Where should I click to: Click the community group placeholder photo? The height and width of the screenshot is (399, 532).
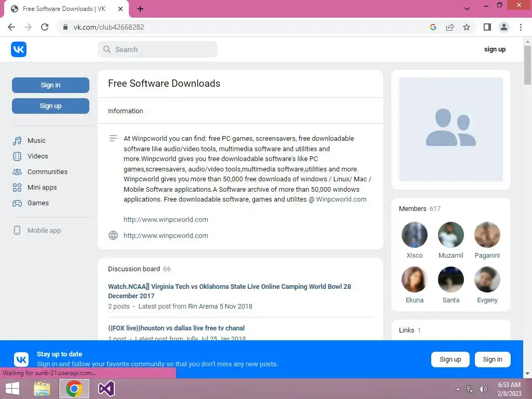[x=451, y=129]
